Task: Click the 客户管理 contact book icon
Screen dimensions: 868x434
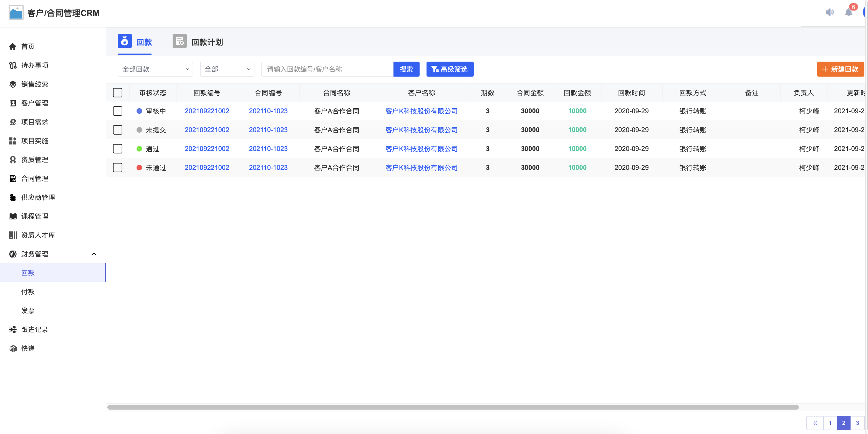Action: click(x=13, y=103)
